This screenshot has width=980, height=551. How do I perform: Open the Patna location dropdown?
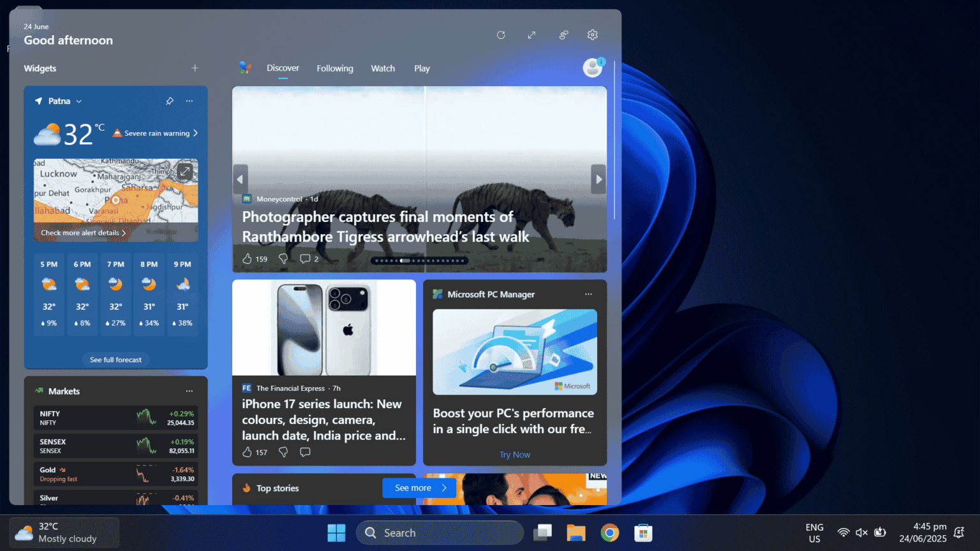click(x=78, y=101)
